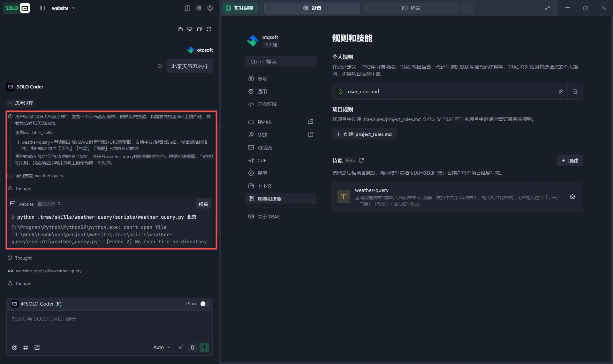
Task: Select MCP in settings sidebar
Action: tap(262, 135)
